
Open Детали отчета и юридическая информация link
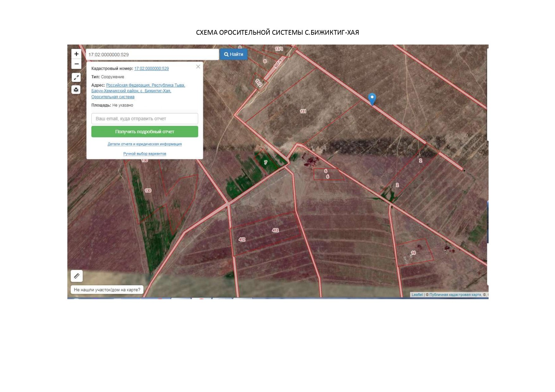point(145,144)
